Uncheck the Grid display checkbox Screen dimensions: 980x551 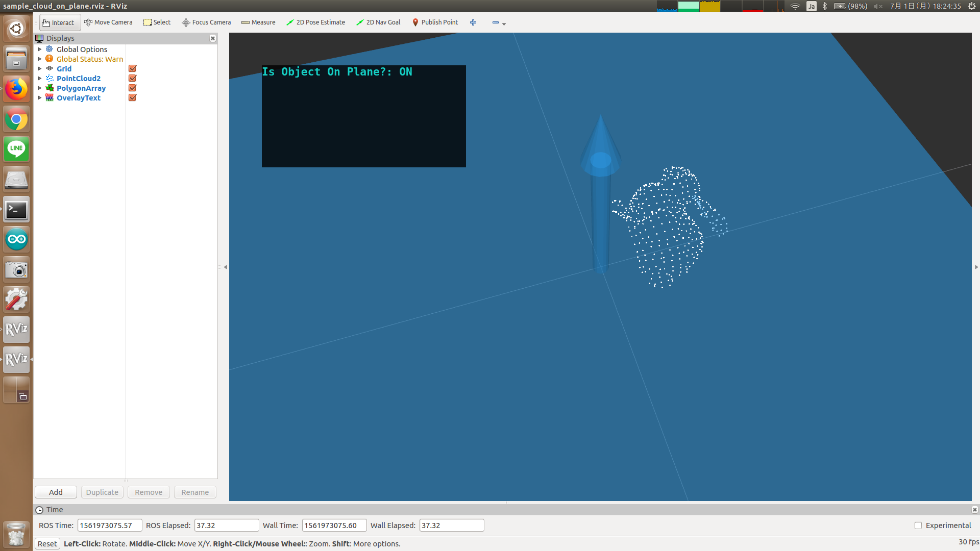click(132, 68)
